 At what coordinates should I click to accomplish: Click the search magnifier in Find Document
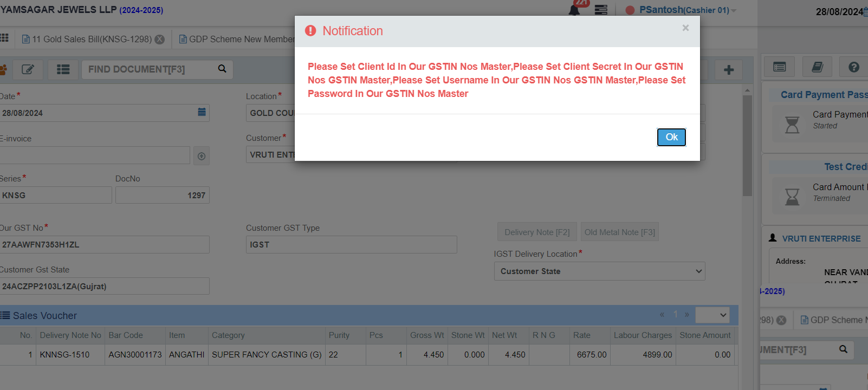(x=222, y=69)
